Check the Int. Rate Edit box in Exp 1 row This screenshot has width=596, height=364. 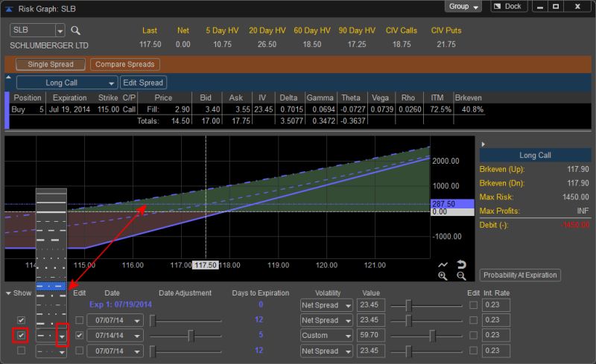click(473, 304)
